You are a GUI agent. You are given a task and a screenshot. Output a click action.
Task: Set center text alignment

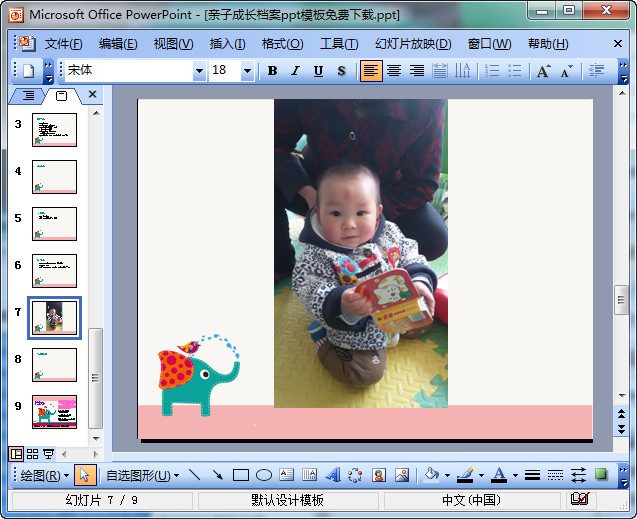pos(394,71)
